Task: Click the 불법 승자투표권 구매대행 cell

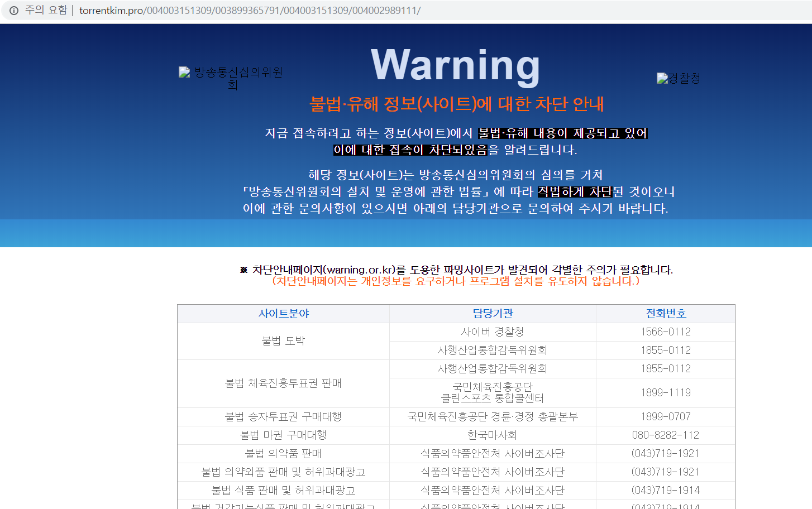Action: coord(283,417)
